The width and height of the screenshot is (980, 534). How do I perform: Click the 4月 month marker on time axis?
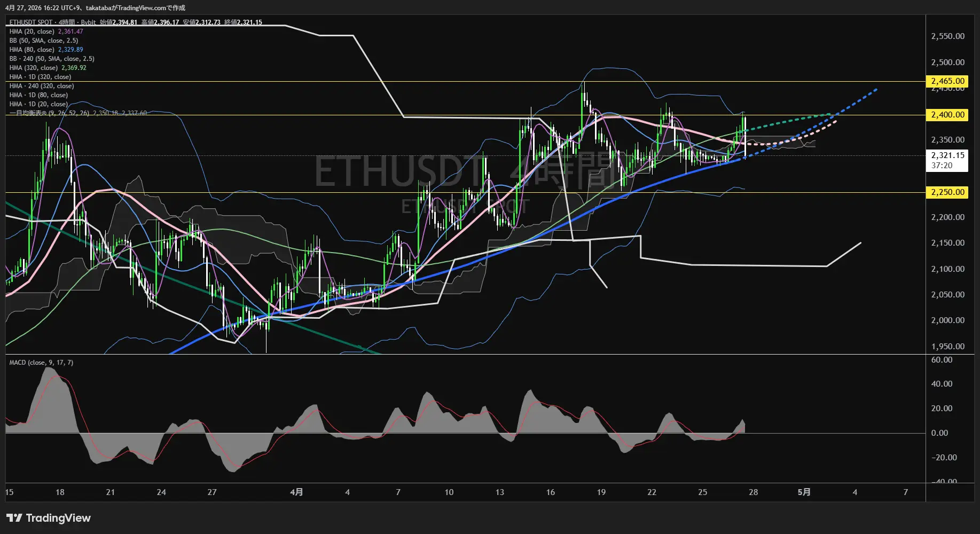[x=296, y=492]
